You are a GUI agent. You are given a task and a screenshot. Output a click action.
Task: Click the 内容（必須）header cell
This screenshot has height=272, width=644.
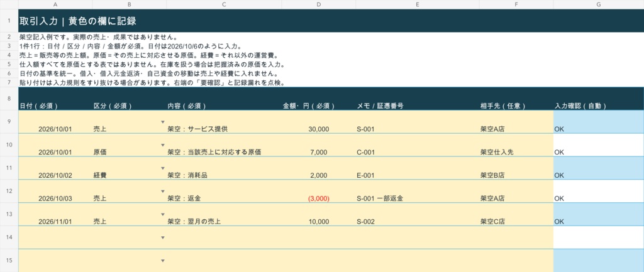224,99
